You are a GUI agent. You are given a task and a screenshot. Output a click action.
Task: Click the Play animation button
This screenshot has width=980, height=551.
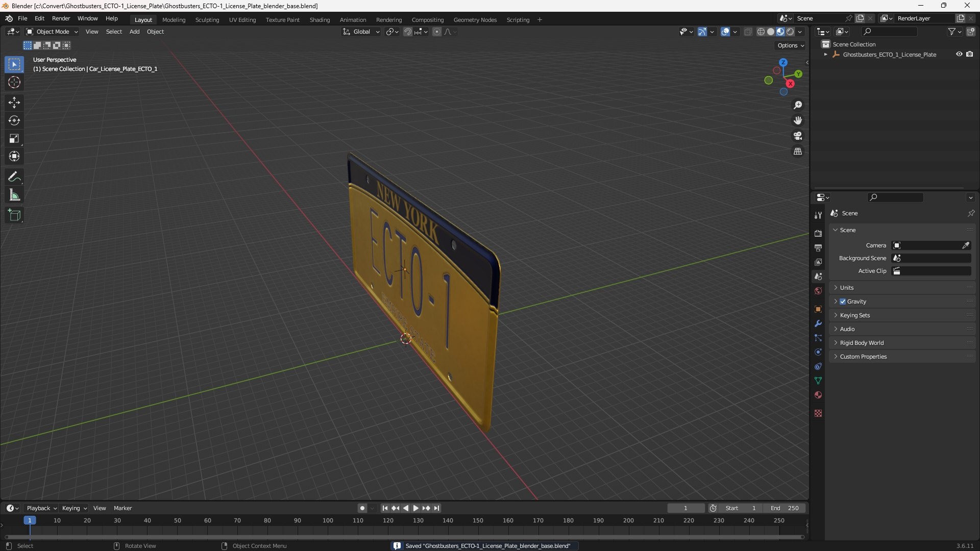[x=415, y=508]
